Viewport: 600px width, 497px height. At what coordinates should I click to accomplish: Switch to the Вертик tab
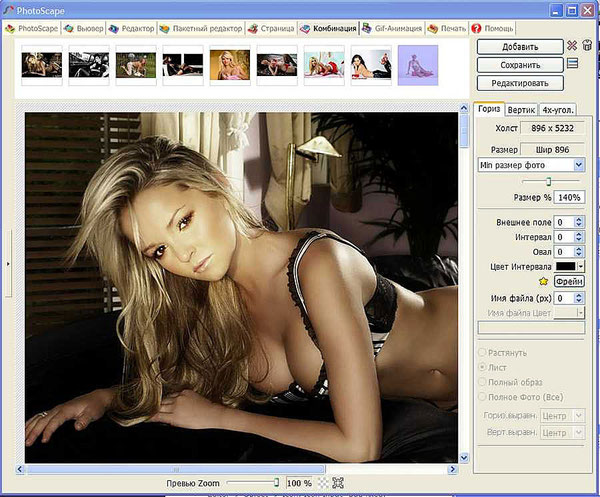pyautogui.click(x=521, y=110)
